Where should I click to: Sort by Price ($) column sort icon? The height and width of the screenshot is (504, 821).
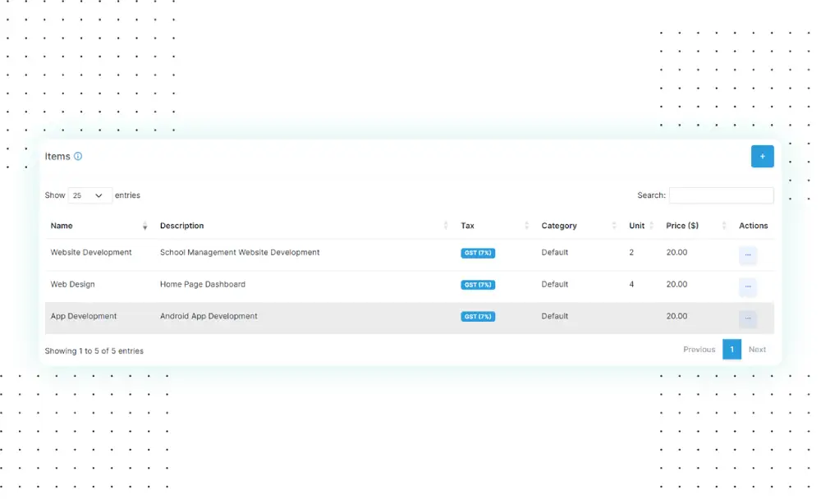724,226
